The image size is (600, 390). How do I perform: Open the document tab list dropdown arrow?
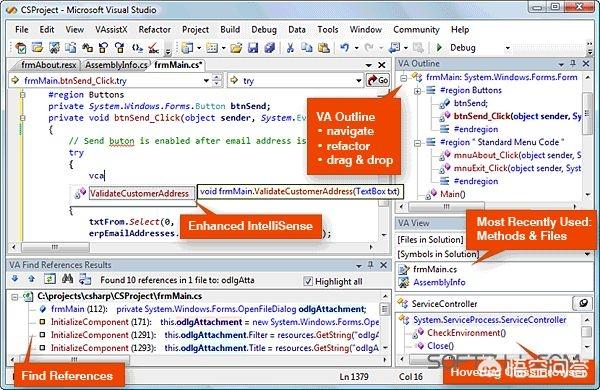(x=368, y=65)
